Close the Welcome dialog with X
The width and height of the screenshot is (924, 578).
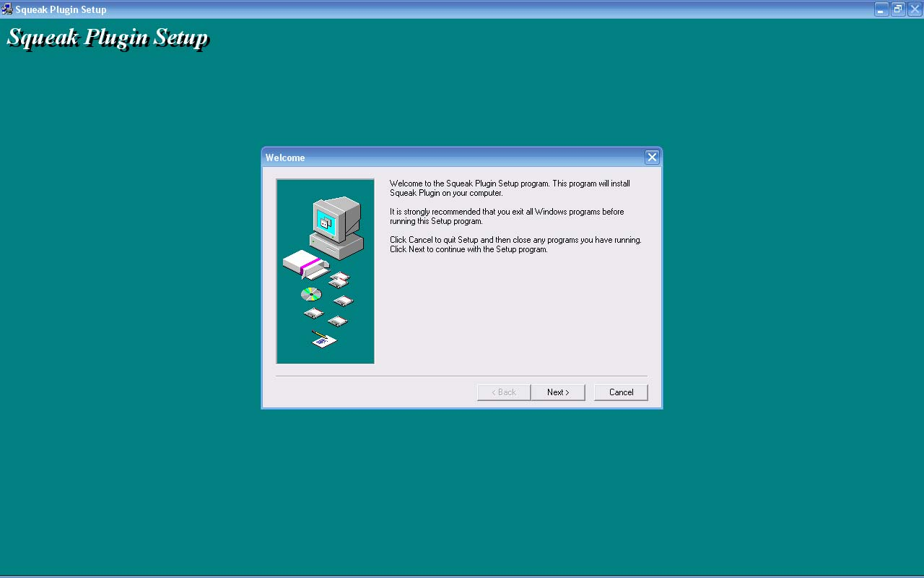tap(652, 158)
